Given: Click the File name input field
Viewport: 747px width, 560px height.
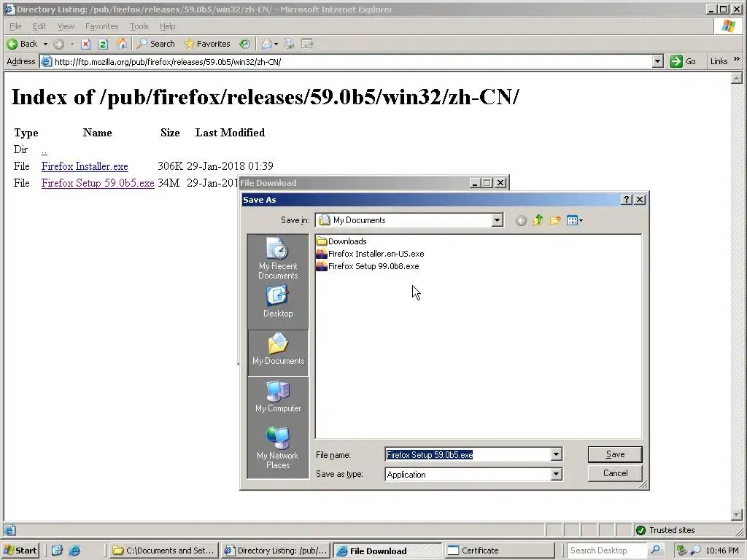Looking at the screenshot, I should (x=468, y=455).
